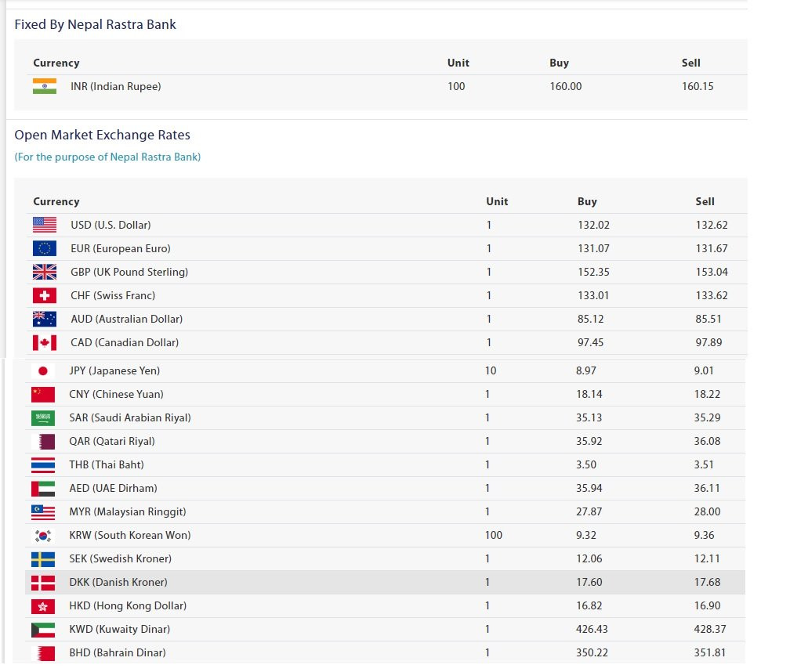Click the Australian flag icon
Viewport: 790px width, 672px height.
(45, 319)
